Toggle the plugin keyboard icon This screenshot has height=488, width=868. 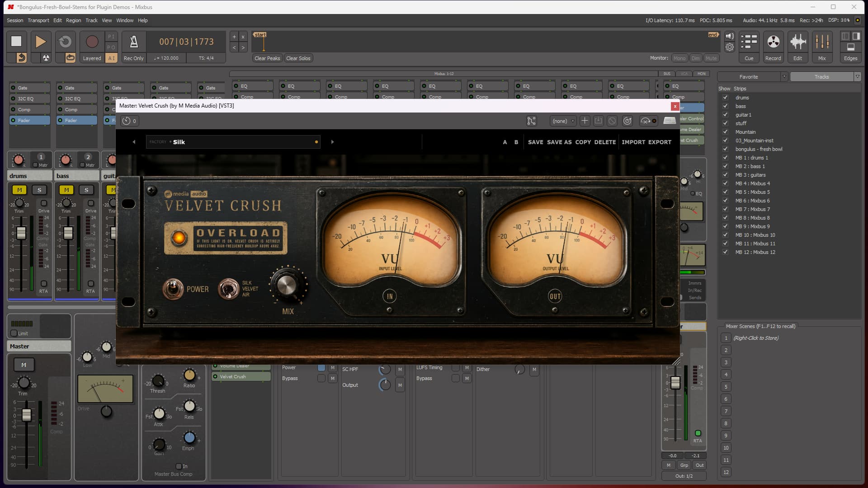tap(670, 121)
